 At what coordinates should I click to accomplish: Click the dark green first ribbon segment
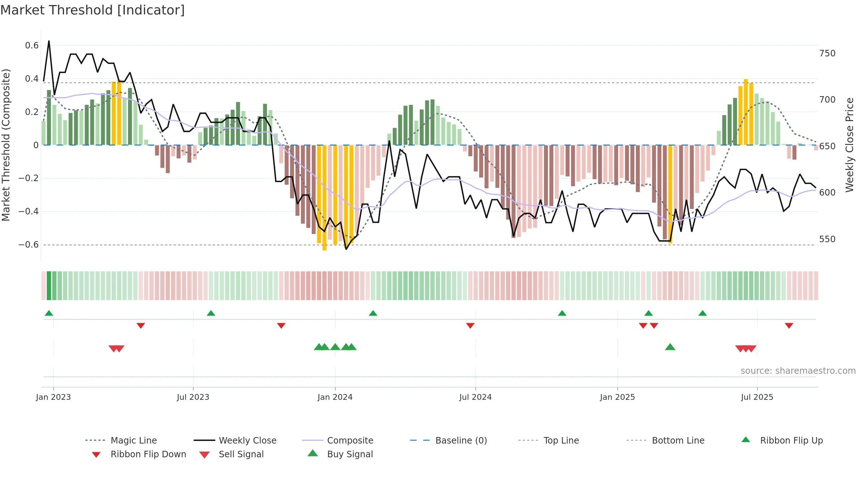[49, 286]
